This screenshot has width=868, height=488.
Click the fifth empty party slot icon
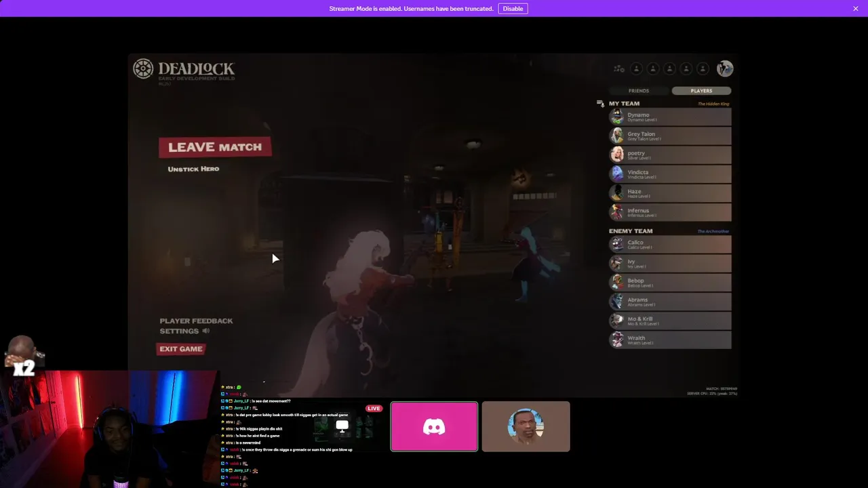click(703, 68)
